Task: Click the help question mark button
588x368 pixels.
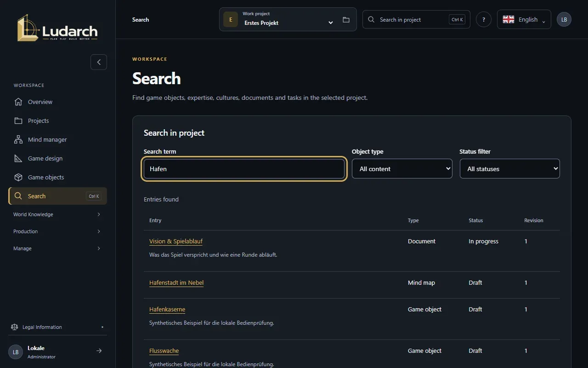Action: pos(484,20)
